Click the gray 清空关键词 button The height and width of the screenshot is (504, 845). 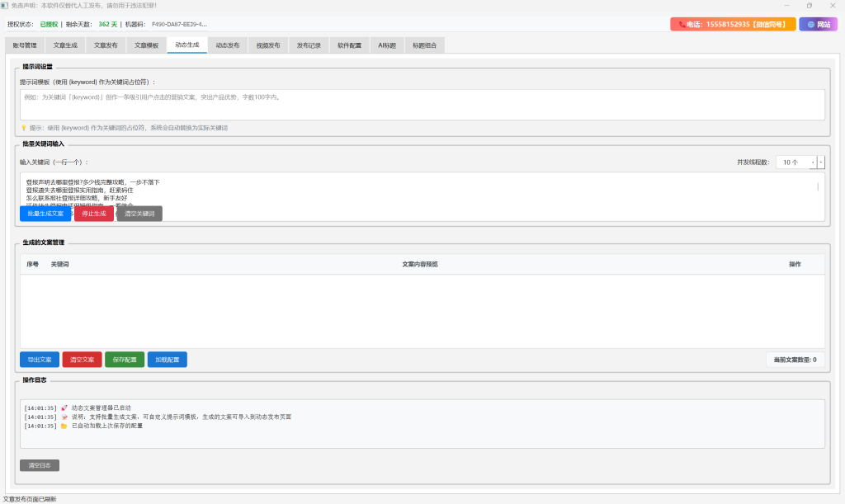[139, 214]
